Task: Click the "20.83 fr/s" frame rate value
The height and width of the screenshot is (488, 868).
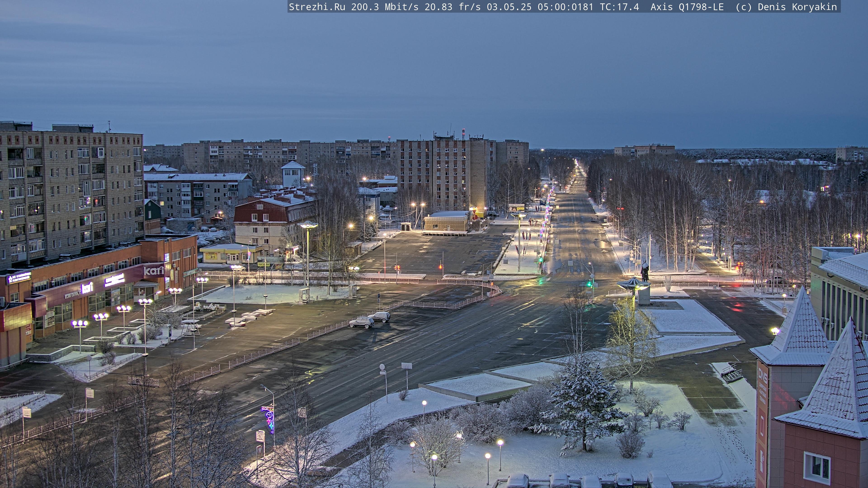Action: [x=453, y=7]
